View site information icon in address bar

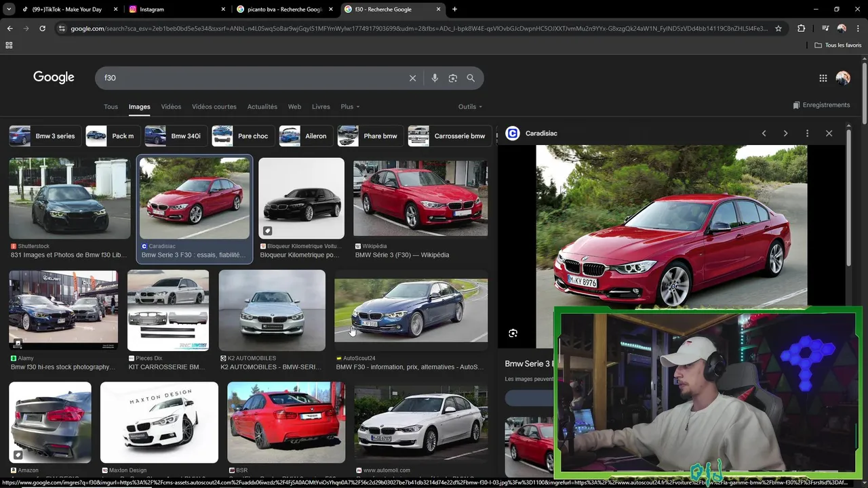62,28
